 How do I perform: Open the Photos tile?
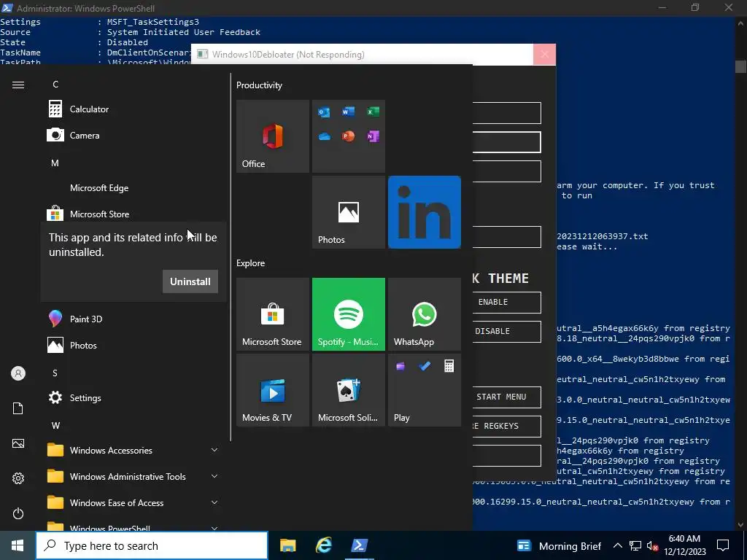348,212
